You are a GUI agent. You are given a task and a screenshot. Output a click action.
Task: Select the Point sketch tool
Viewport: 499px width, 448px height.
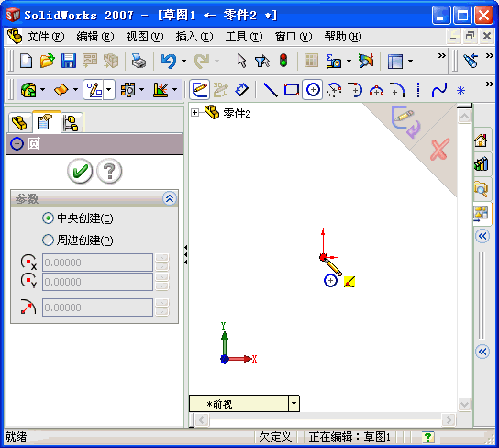tap(460, 91)
